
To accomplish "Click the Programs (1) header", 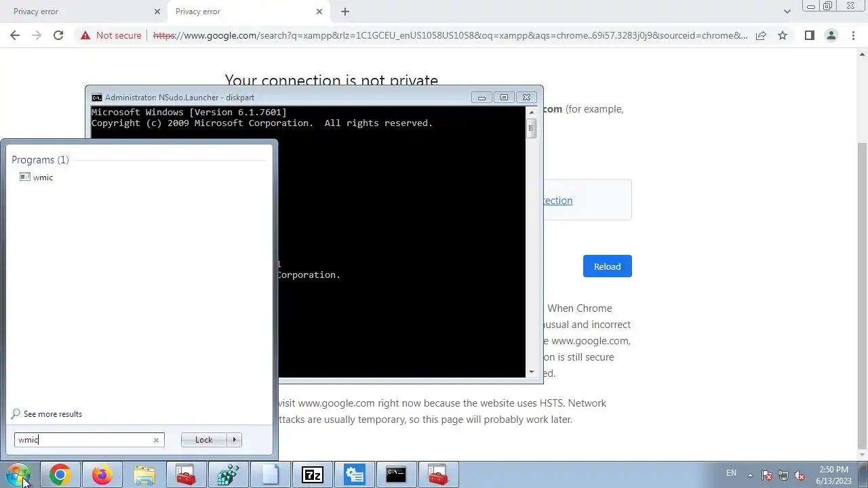I will pos(40,160).
